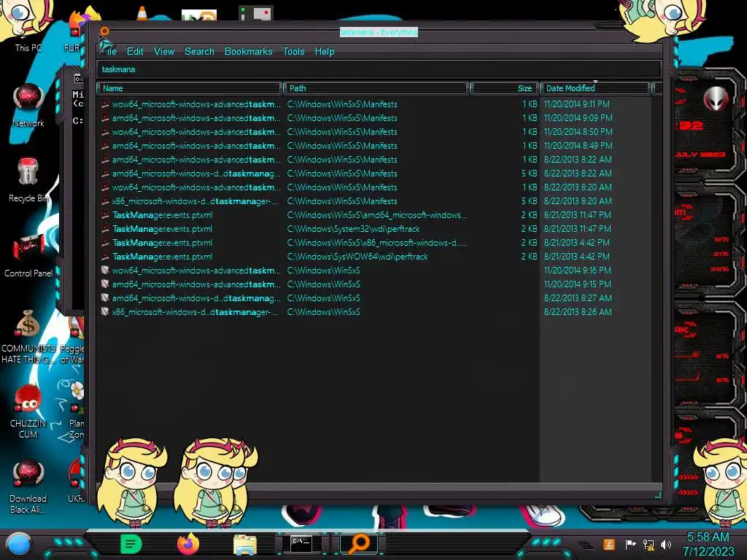This screenshot has height=560, width=747.
Task: Click the Start orb on taskbar
Action: click(18, 545)
